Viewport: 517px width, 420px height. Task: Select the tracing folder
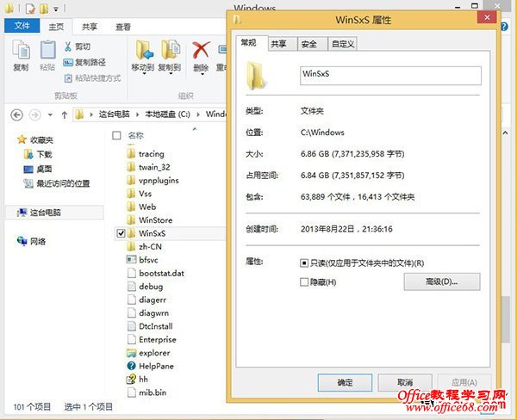(x=146, y=154)
